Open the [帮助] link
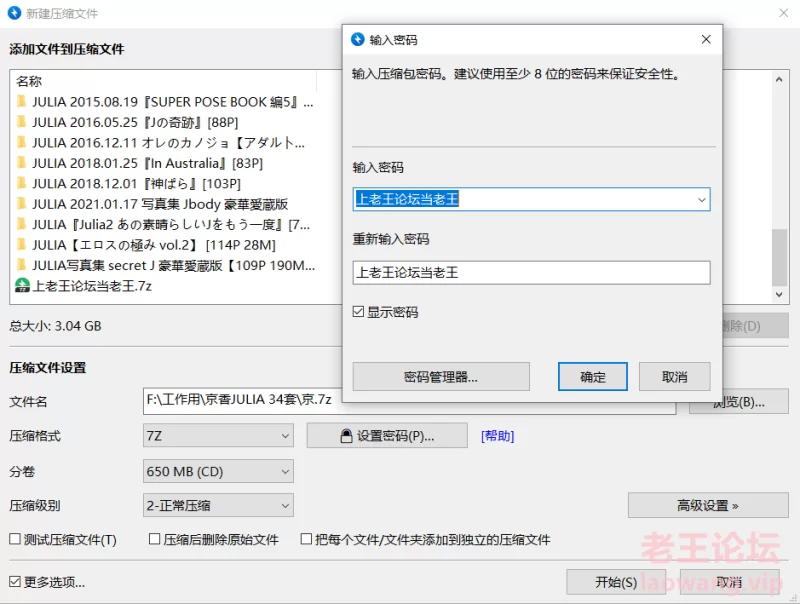This screenshot has width=800, height=604. point(497,436)
